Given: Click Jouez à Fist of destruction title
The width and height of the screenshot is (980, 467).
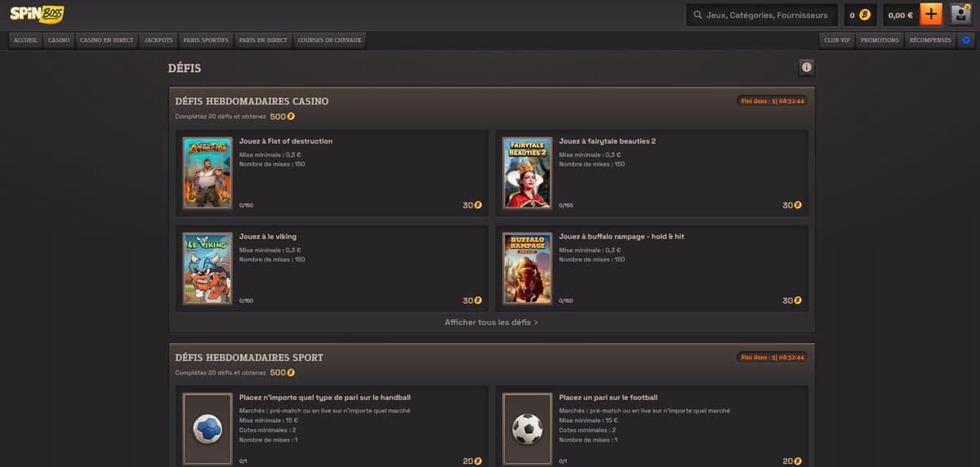Looking at the screenshot, I should click(x=286, y=141).
